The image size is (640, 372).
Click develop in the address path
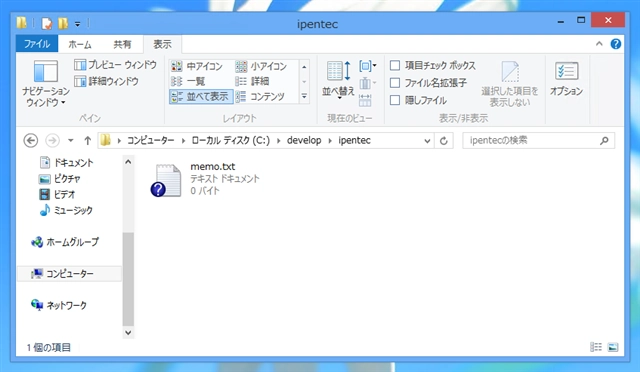[x=304, y=140]
